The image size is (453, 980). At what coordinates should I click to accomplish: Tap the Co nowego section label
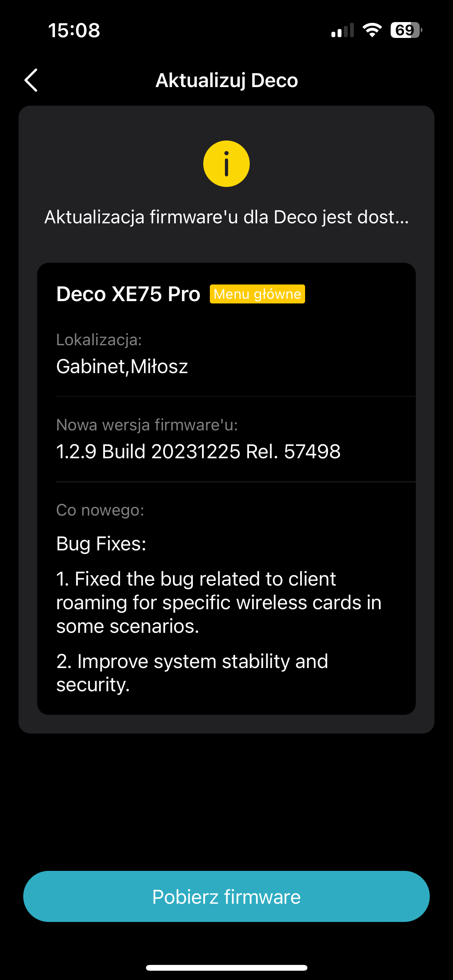(x=100, y=510)
